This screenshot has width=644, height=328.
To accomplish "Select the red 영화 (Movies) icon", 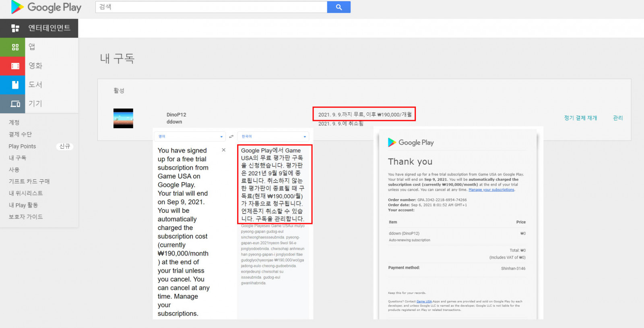I will coord(15,66).
